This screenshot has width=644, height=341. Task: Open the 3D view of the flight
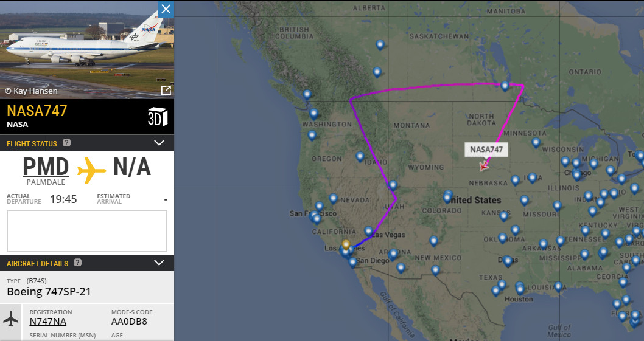158,117
